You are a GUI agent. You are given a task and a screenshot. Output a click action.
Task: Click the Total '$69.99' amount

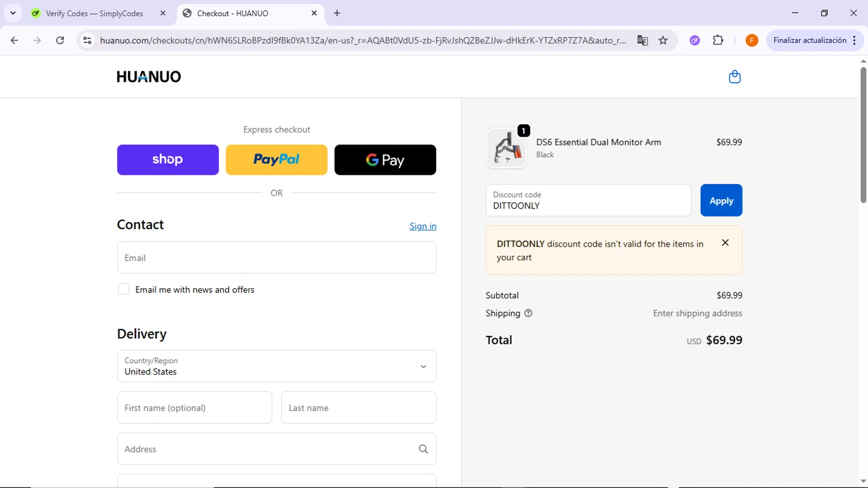[x=724, y=340]
